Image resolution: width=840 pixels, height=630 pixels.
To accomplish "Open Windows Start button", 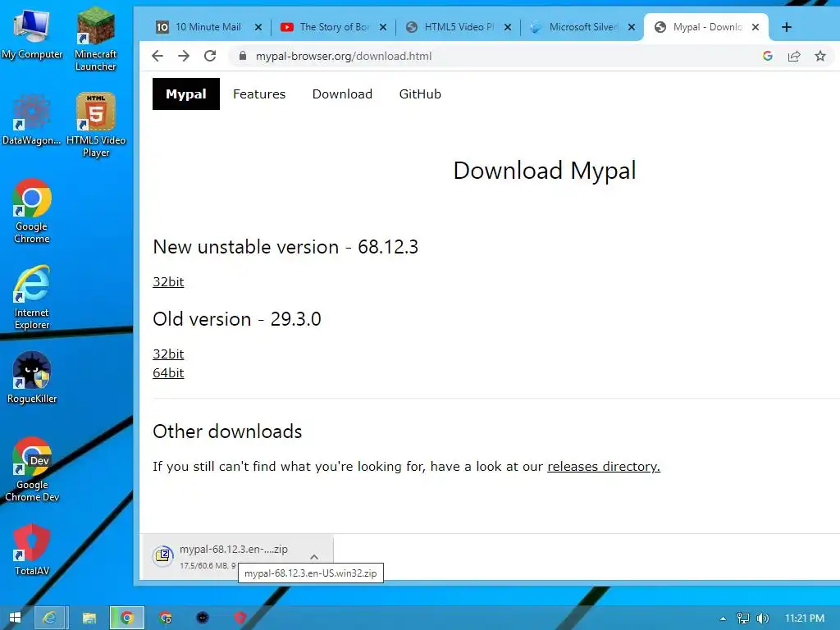I will pos(15,618).
